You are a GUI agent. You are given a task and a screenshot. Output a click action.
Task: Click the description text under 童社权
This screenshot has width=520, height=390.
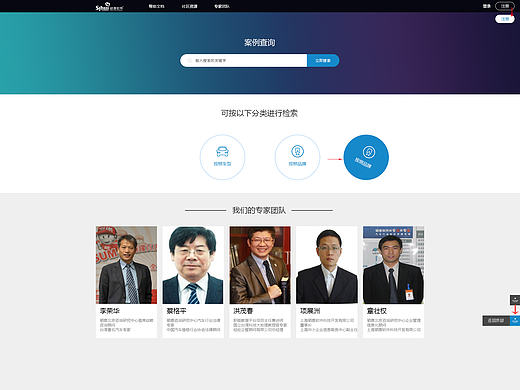coord(394,325)
